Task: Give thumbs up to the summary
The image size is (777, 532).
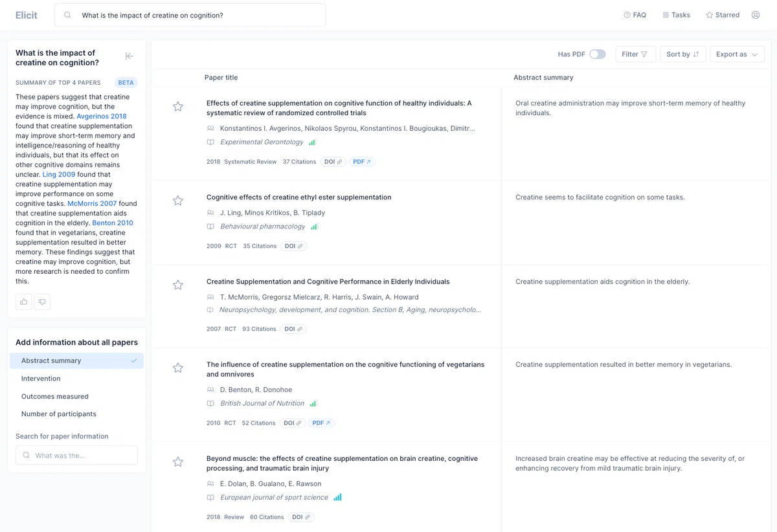Action: point(24,302)
